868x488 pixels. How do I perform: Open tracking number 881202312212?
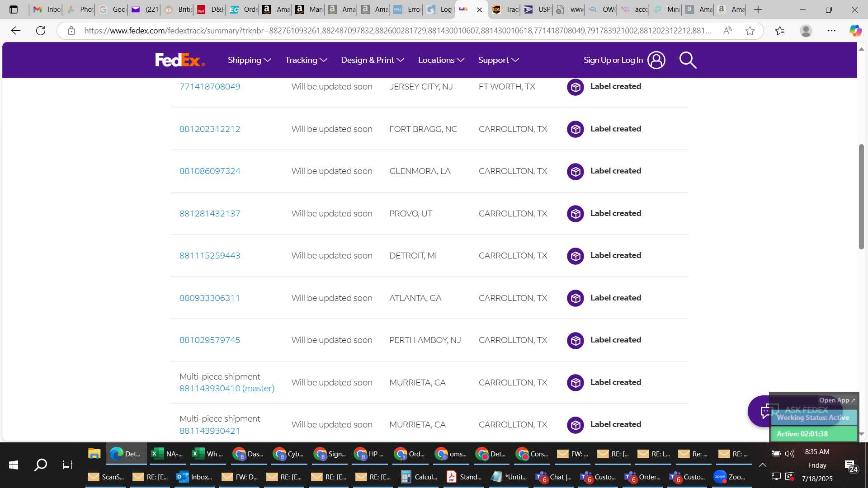point(210,129)
